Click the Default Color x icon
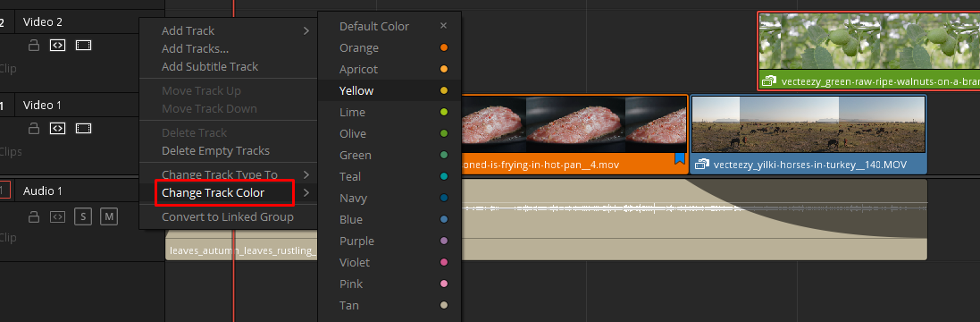Screen dimensions: 980x322 coord(444,26)
